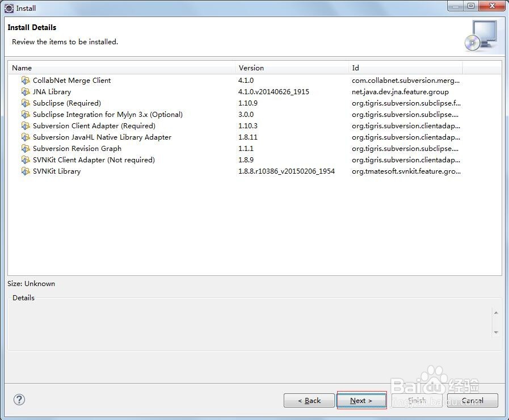Screen dimensions: 509x420
Task: Click the SVNKit Library feature icon
Action: 26,171
